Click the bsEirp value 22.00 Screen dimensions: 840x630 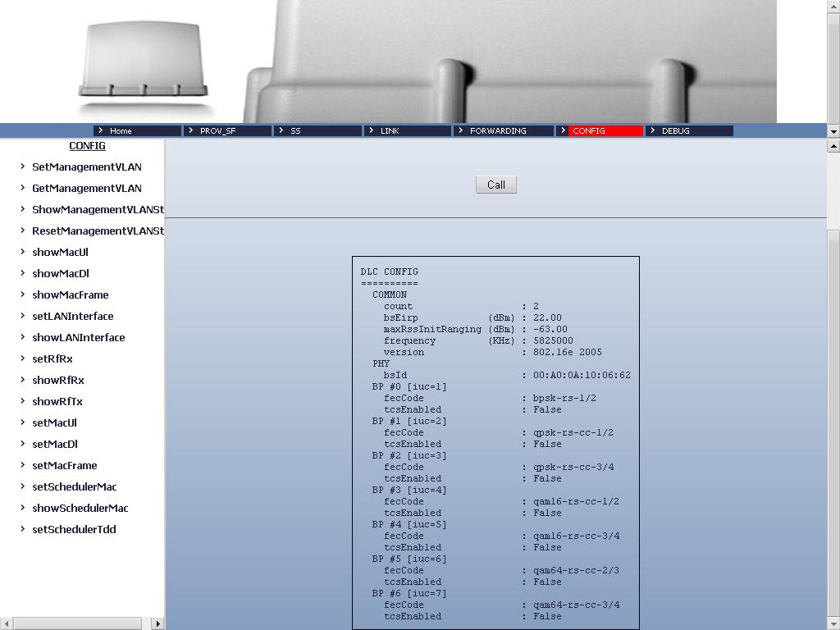547,317
